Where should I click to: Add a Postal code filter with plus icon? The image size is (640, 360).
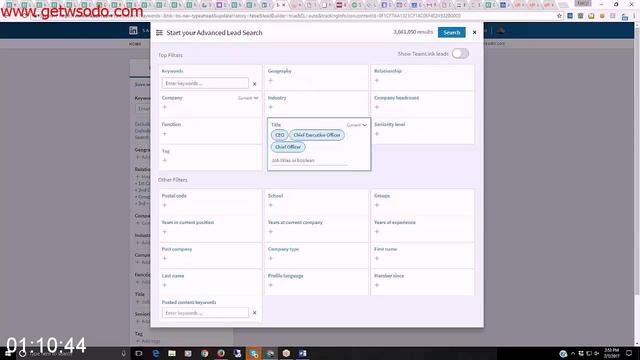pyautogui.click(x=164, y=205)
